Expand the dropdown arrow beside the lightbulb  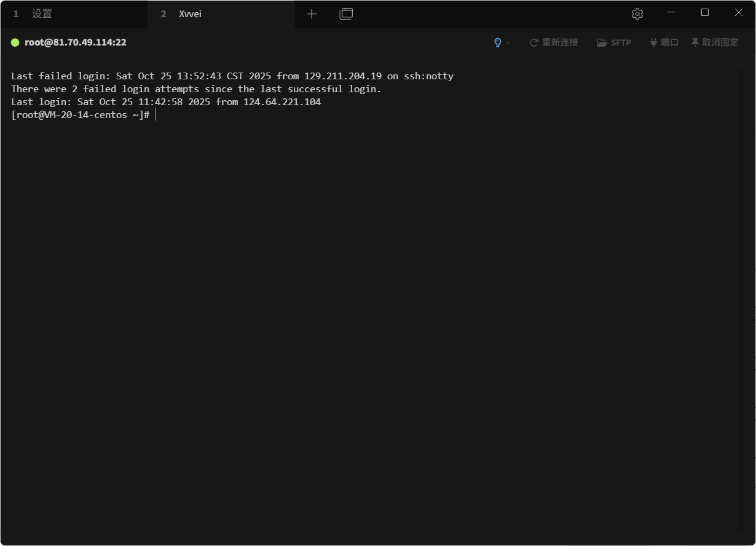[x=508, y=43]
